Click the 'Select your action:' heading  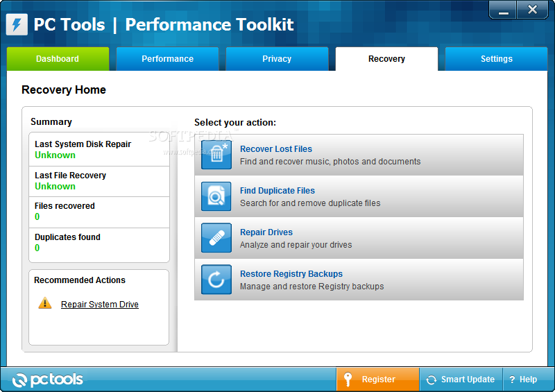[235, 123]
